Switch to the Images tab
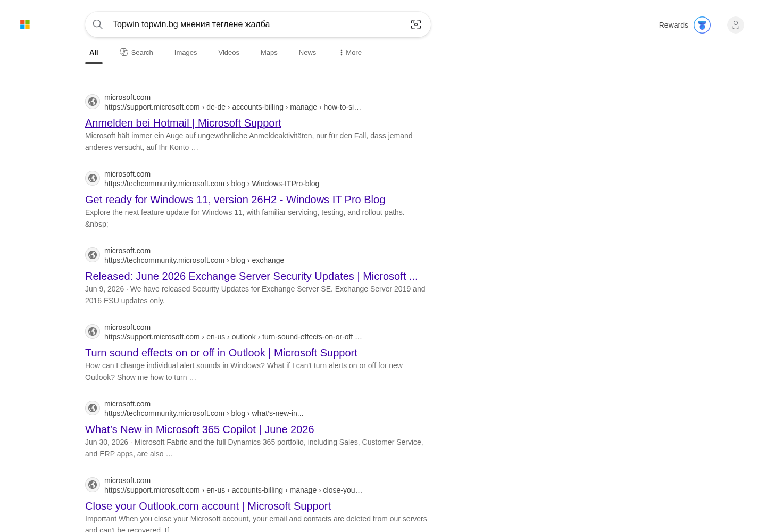 (x=186, y=53)
